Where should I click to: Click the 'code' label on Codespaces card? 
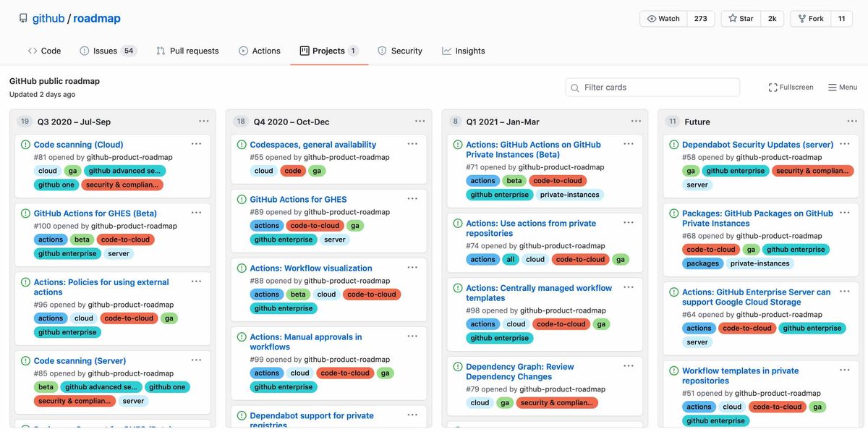pos(293,171)
